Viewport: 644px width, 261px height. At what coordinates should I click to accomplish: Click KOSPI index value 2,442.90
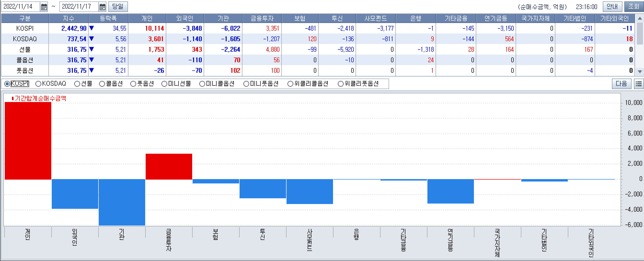pyautogui.click(x=74, y=28)
